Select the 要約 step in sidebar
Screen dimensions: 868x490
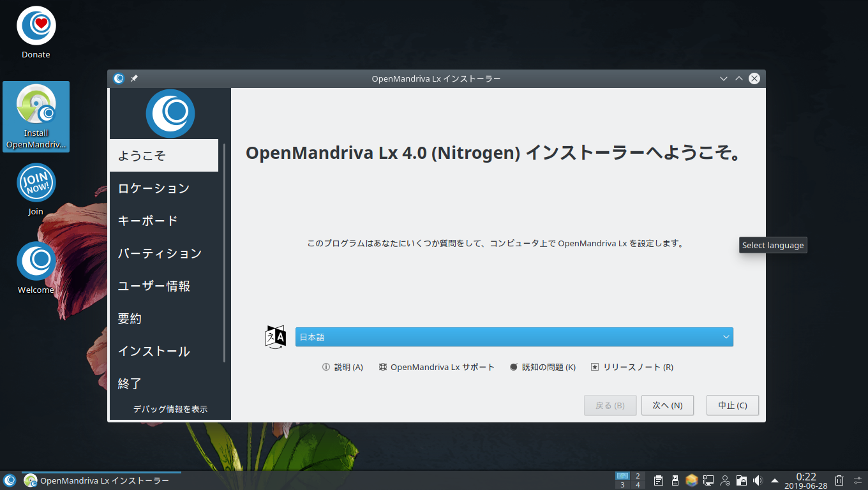164,318
